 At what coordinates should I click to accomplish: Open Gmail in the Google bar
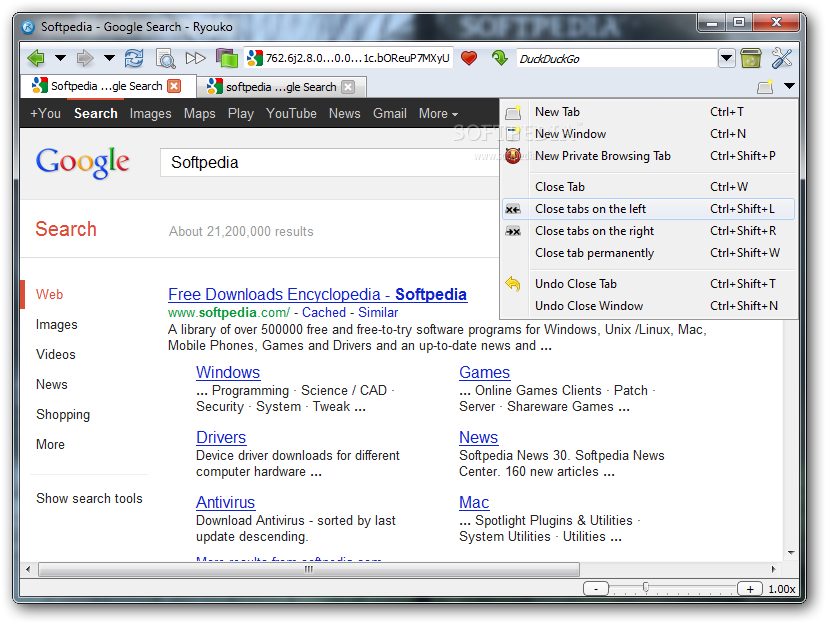pyautogui.click(x=390, y=113)
